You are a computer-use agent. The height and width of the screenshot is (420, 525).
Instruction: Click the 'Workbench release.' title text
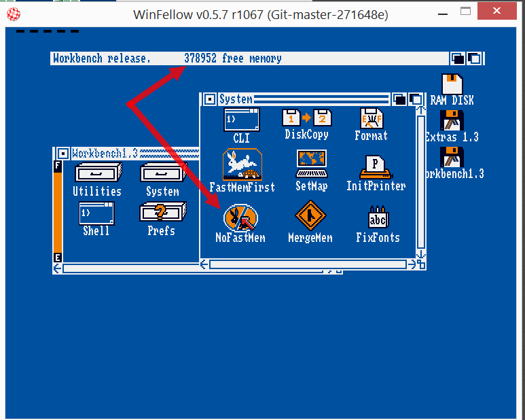click(102, 58)
